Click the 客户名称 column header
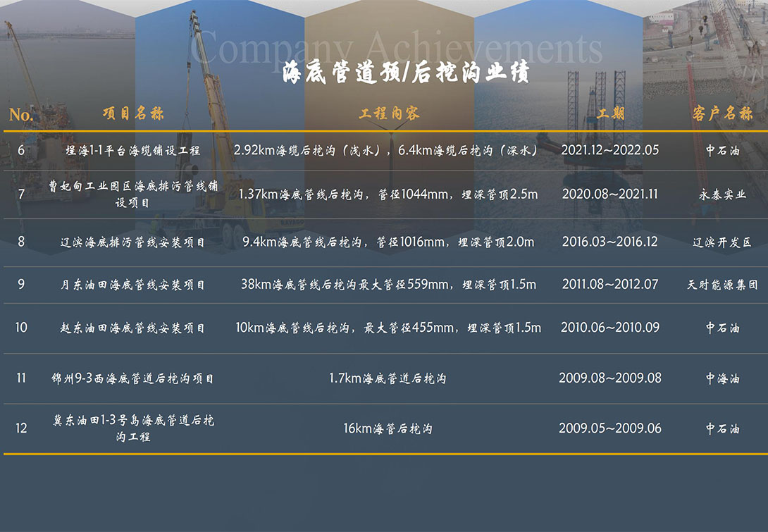The image size is (768, 532). [719, 113]
